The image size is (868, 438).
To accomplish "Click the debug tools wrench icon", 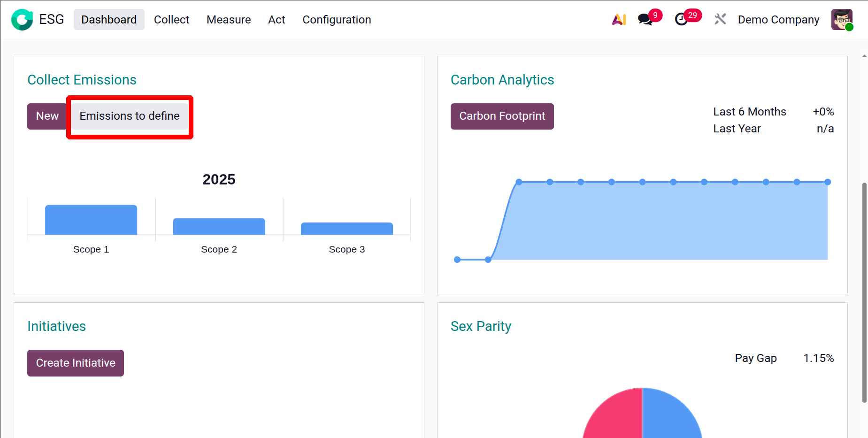I will click(720, 20).
